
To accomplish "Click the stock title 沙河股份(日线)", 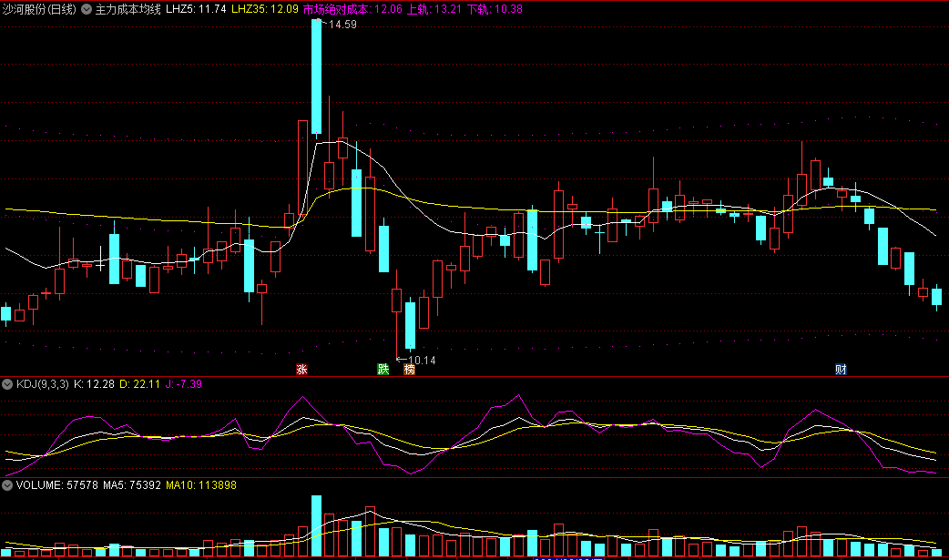I will pyautogui.click(x=39, y=9).
